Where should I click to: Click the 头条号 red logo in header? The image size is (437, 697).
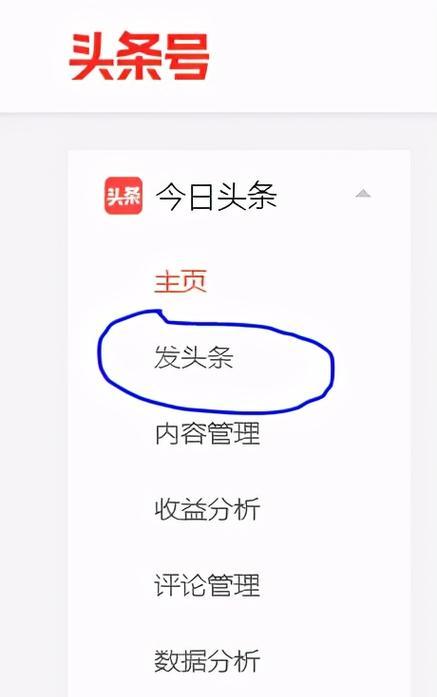point(140,56)
